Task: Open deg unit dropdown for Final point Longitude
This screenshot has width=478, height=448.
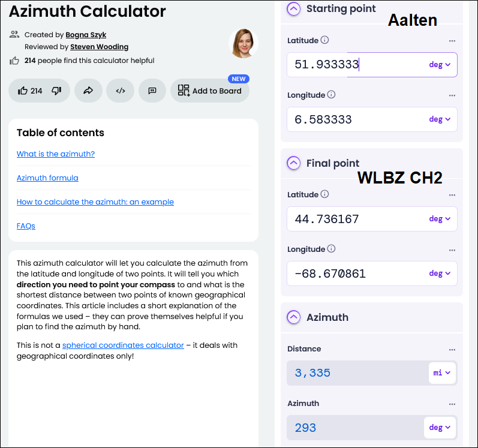Action: tap(440, 273)
